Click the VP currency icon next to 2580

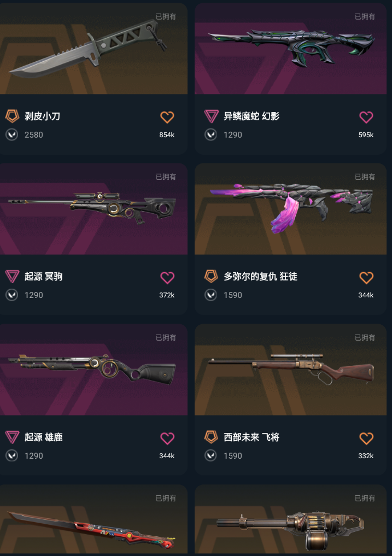click(x=11, y=134)
